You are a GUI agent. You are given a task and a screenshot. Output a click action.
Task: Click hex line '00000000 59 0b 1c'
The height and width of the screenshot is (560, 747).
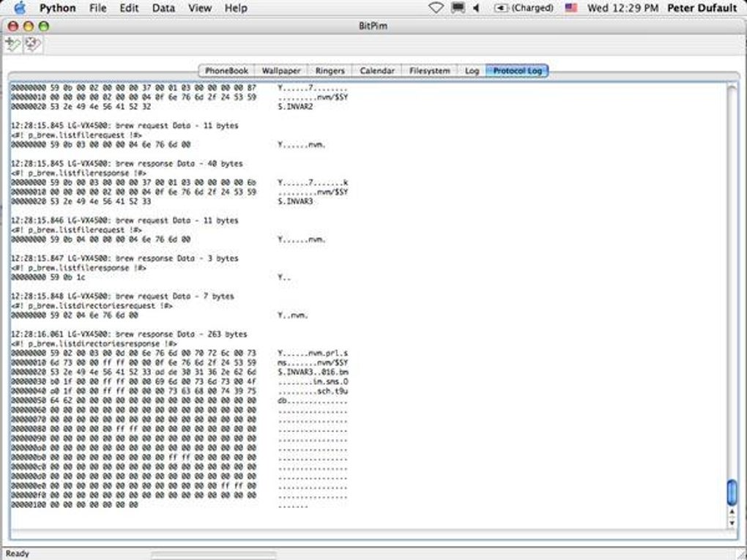pos(48,277)
